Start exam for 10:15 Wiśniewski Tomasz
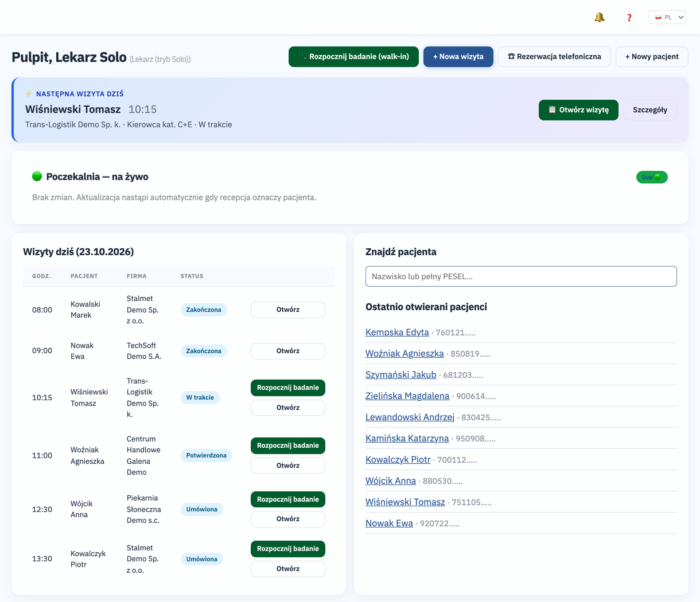 288,388
